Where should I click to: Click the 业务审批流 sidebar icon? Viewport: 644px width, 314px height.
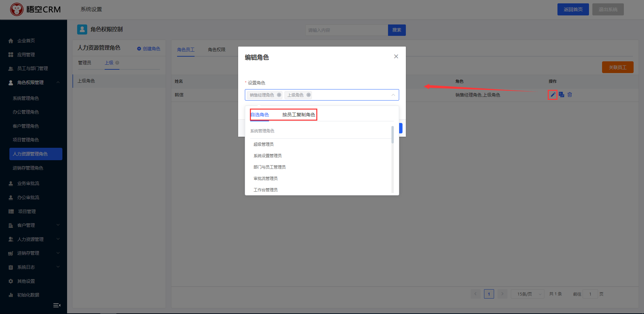[11, 183]
